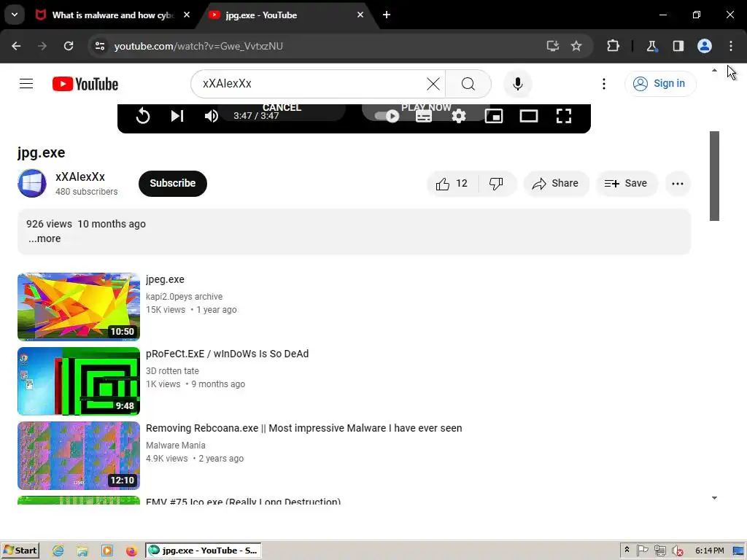The height and width of the screenshot is (560, 747).
Task: Open the Windows Start menu
Action: [x=20, y=551]
